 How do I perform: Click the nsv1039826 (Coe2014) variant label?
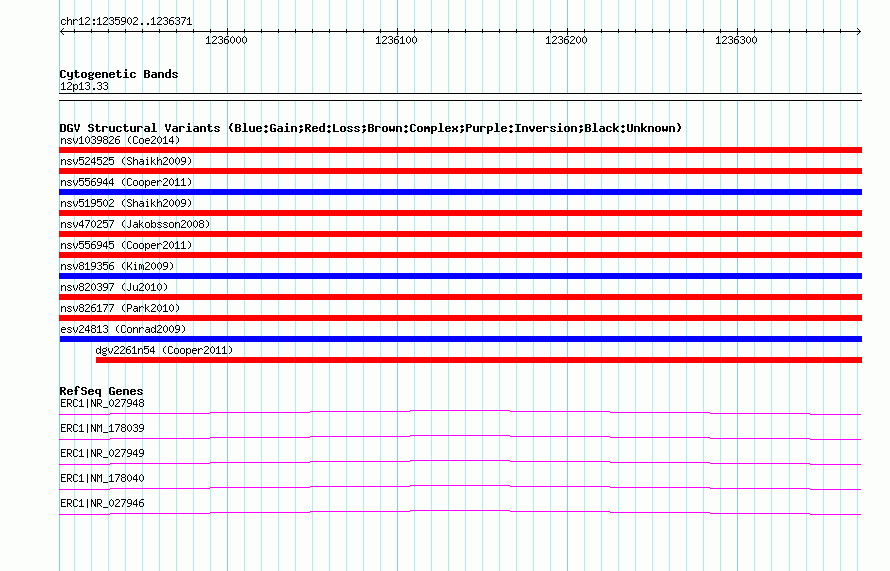(120, 140)
